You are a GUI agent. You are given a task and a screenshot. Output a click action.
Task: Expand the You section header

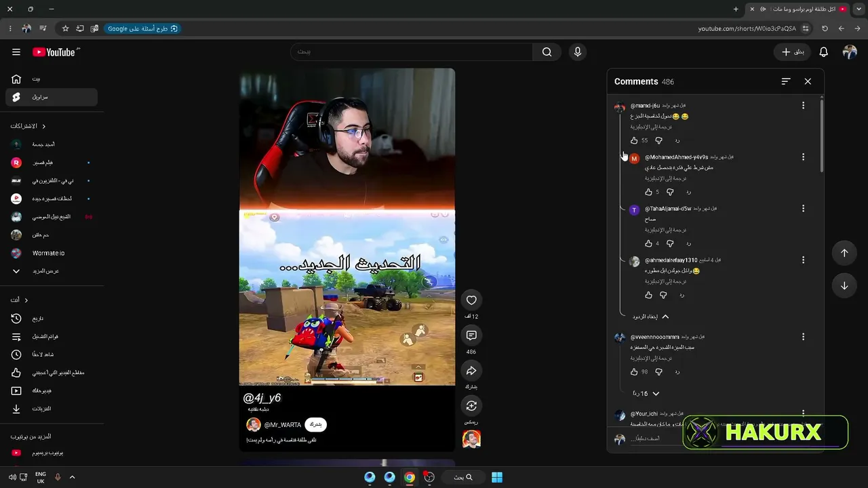[x=19, y=300]
